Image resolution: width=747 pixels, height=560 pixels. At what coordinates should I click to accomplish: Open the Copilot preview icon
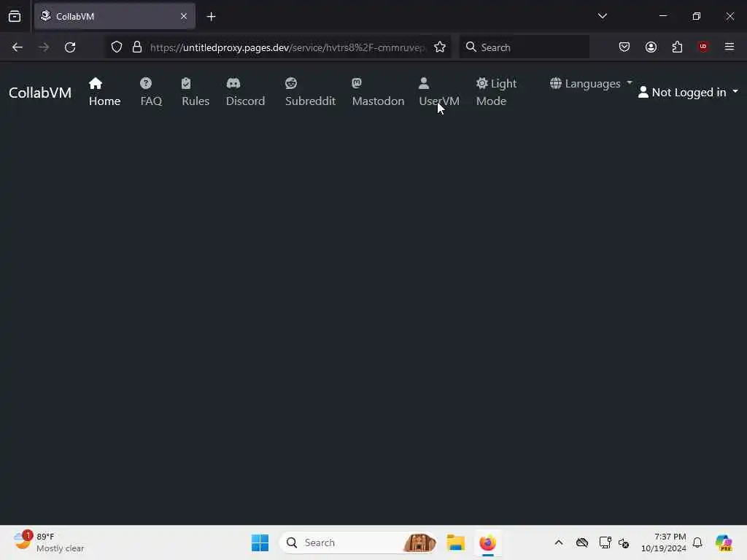[724, 542]
